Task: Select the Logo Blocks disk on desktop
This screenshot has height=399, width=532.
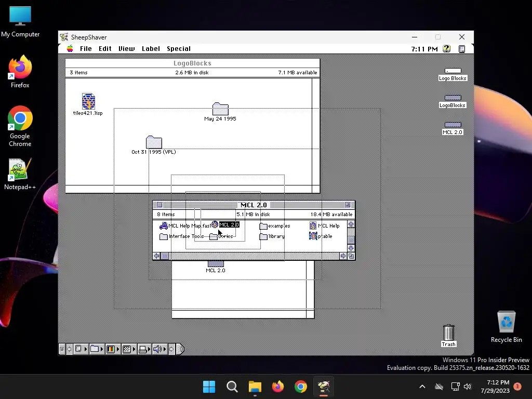Action: (453, 74)
